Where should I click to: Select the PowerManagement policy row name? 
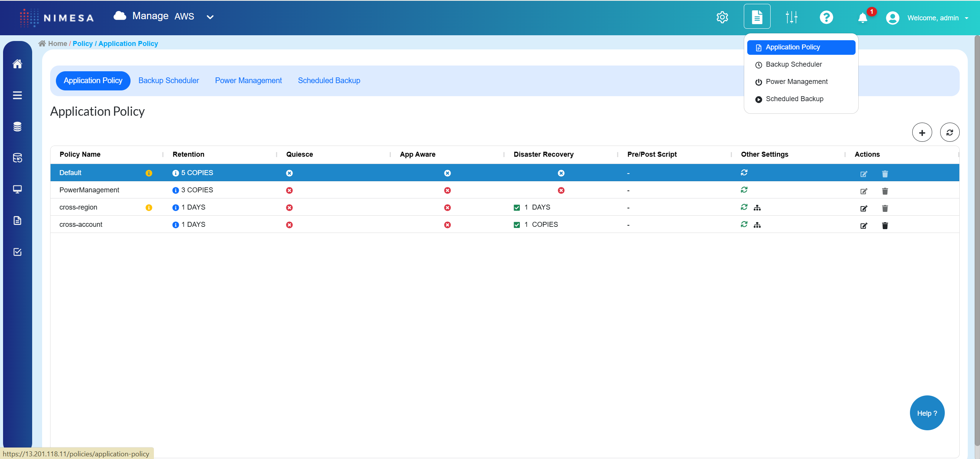coord(89,190)
